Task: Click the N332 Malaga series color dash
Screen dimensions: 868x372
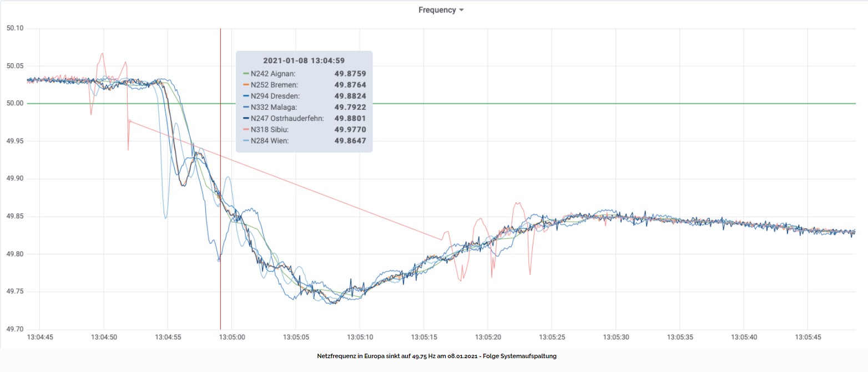Action: click(246, 107)
